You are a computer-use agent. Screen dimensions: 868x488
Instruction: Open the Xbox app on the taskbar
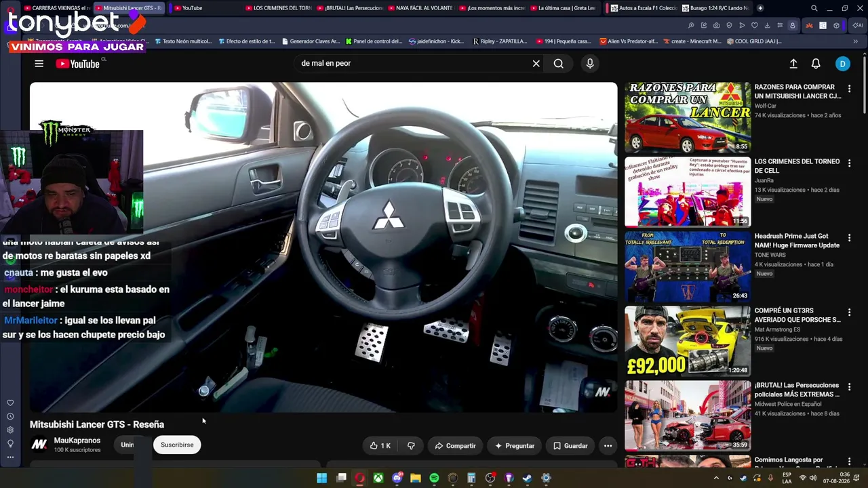tap(378, 478)
